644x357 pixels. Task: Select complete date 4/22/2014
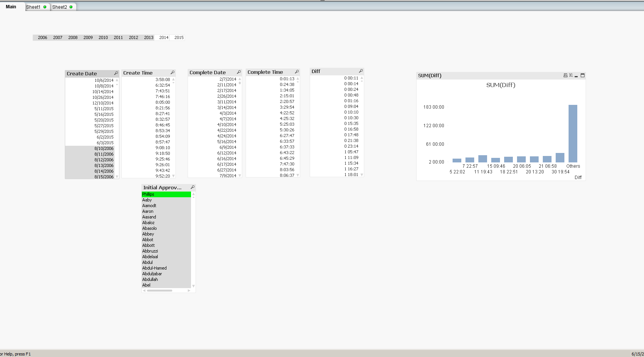pyautogui.click(x=213, y=130)
